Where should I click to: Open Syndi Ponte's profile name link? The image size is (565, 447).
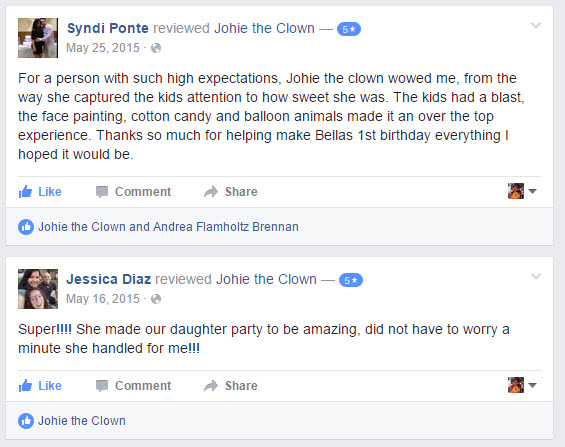click(x=108, y=28)
